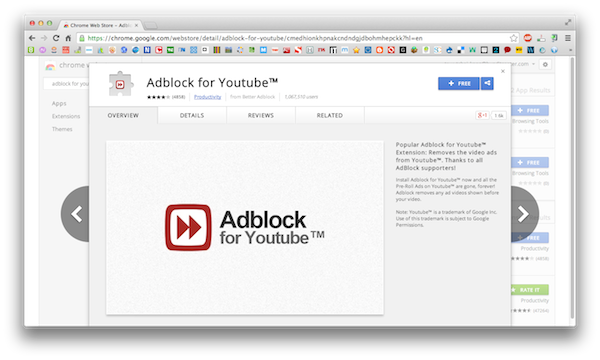This screenshot has height=360, width=600.
Task: Switch to the Reviews tab
Action: pyautogui.click(x=261, y=115)
